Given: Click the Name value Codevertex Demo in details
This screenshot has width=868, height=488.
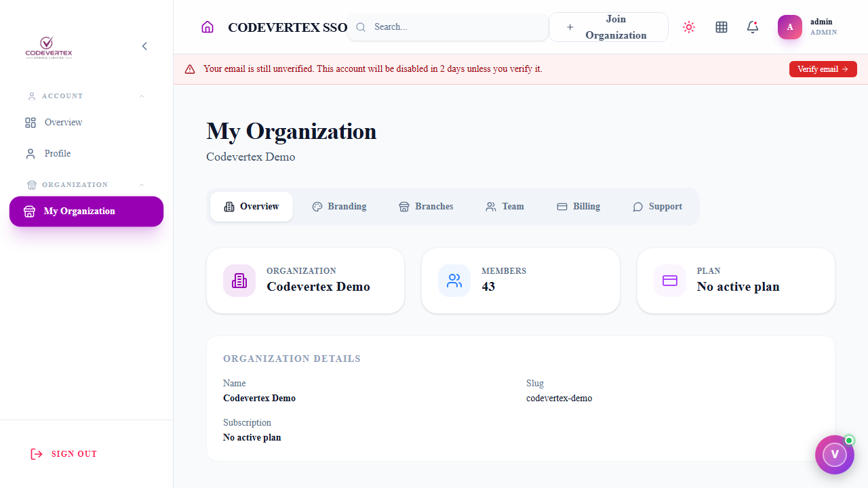Looking at the screenshot, I should [x=259, y=399].
